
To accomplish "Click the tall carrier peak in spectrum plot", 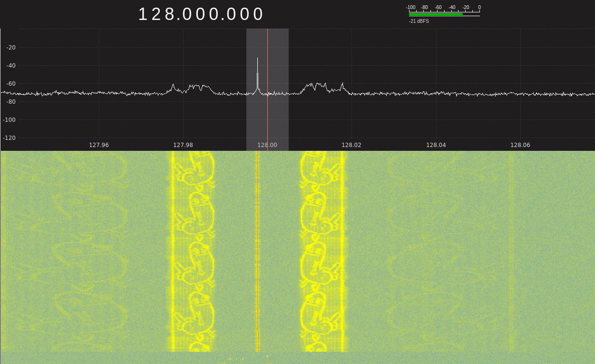I will pyautogui.click(x=257, y=74).
